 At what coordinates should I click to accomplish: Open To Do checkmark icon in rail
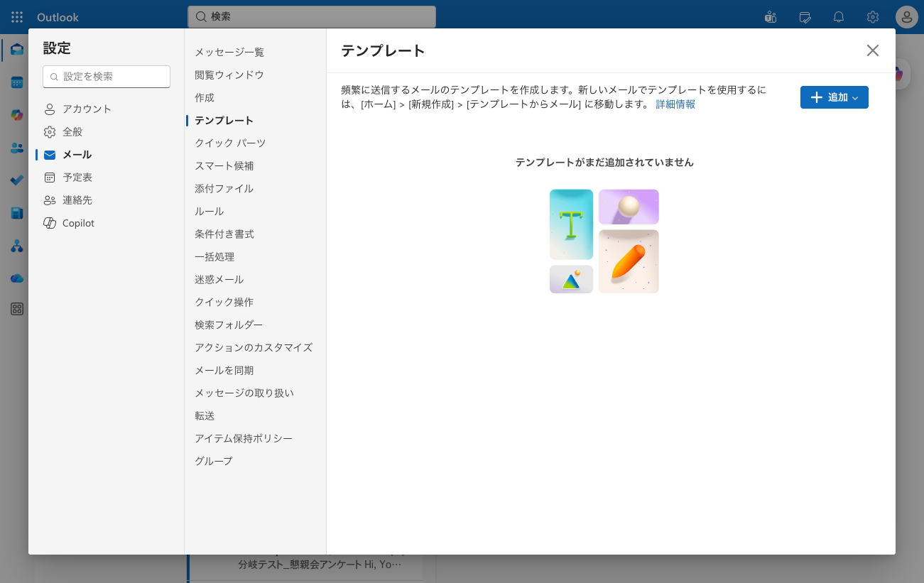17,180
